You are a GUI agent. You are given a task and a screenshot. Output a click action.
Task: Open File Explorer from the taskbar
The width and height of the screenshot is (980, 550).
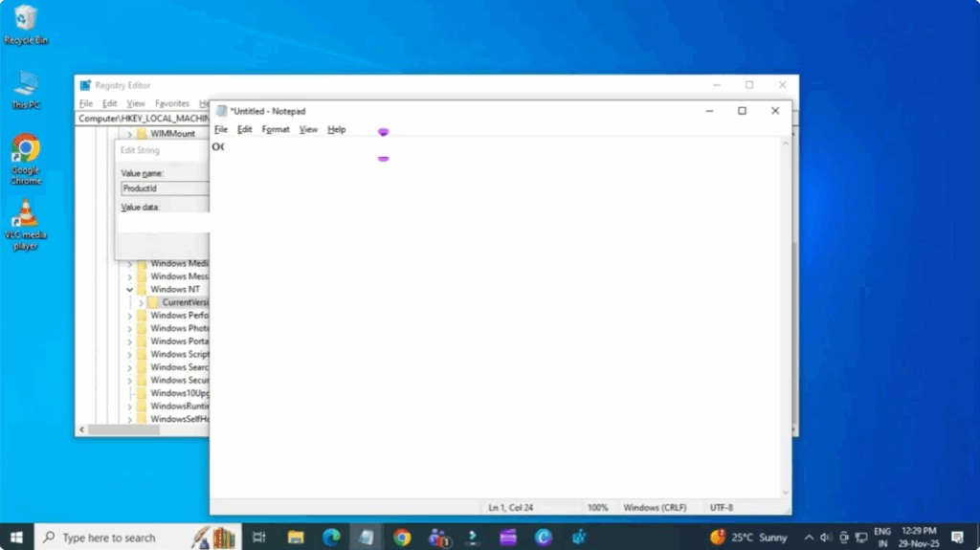coord(296,538)
